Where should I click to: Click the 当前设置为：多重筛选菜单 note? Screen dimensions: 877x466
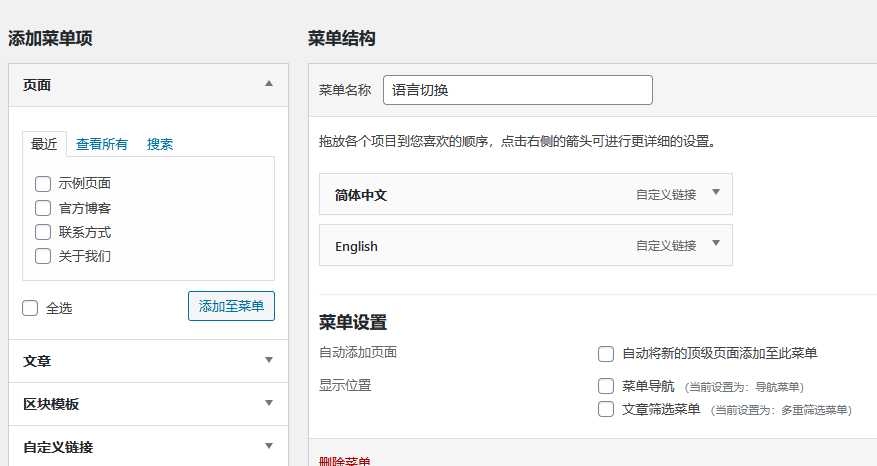point(781,410)
